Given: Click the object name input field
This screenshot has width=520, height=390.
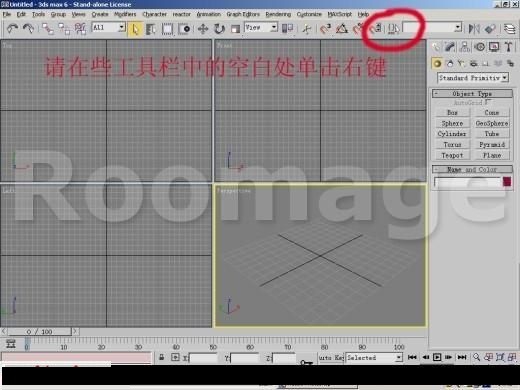Looking at the screenshot, I should click(468, 182).
